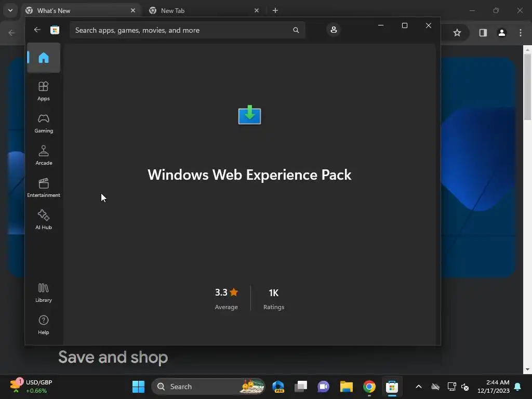Click the scrollbar down arrow in Chrome
This screenshot has width=532, height=399.
pos(527,369)
